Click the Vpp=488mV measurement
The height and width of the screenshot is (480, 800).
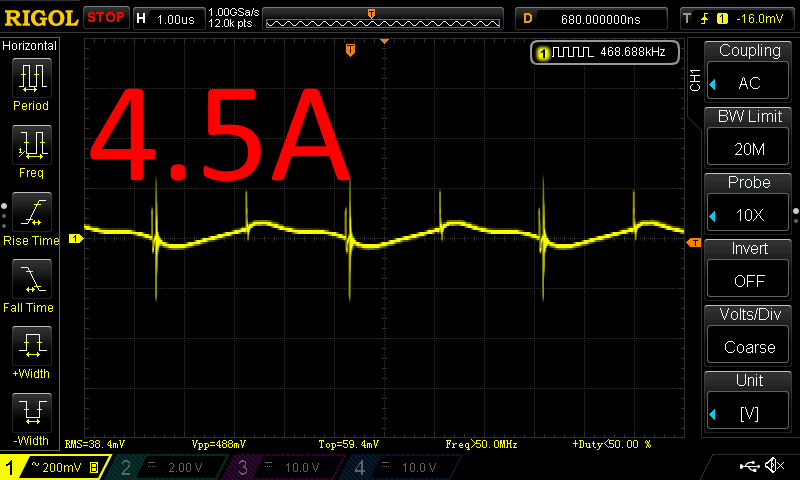click(219, 444)
